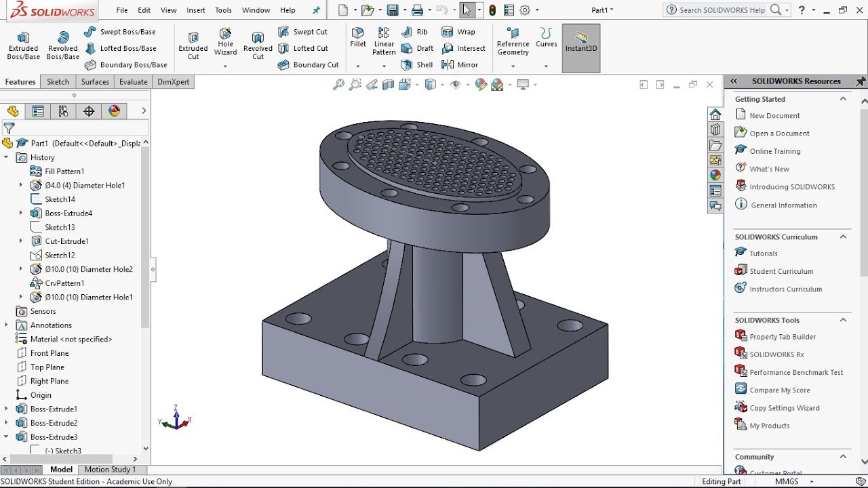
Task: Click the MMGS units status entry
Action: pyautogui.click(x=786, y=482)
